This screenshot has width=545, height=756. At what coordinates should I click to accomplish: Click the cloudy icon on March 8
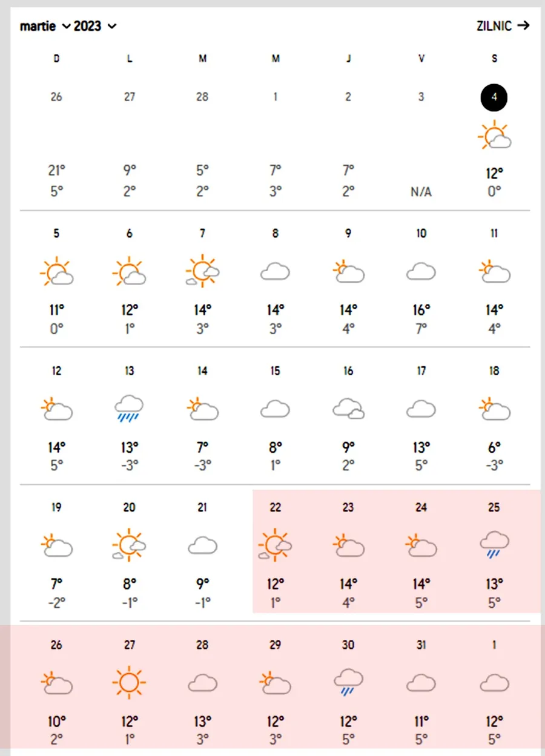pos(275,272)
